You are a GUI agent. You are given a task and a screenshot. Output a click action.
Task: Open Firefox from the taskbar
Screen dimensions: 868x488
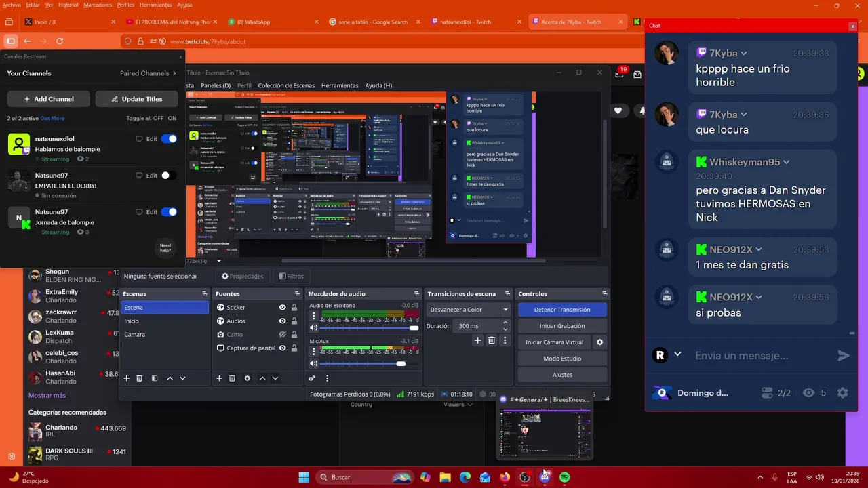[505, 477]
